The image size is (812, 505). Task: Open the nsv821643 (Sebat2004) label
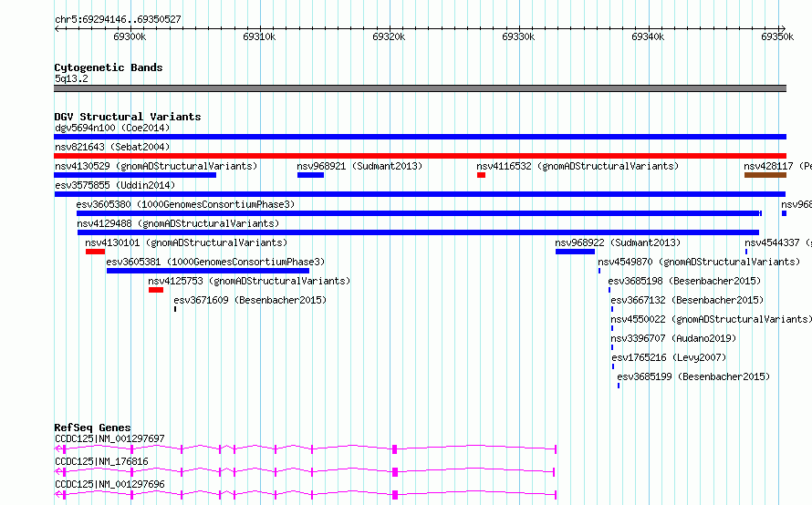[112, 147]
